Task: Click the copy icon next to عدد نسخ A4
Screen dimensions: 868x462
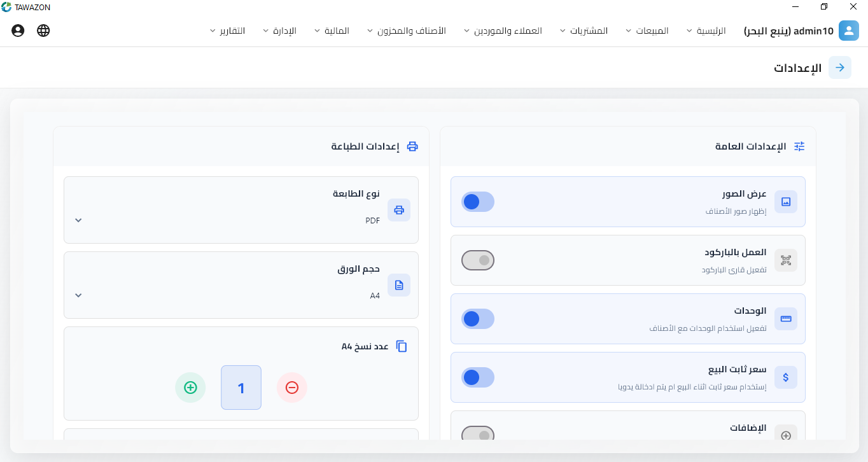Action: click(402, 346)
